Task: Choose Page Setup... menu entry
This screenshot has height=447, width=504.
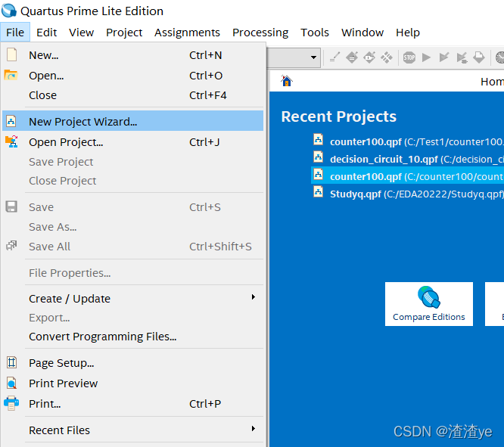Action: (x=132, y=363)
